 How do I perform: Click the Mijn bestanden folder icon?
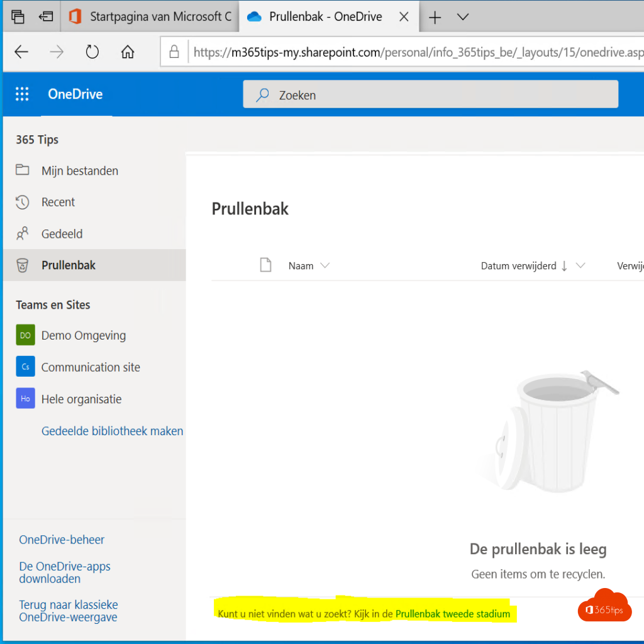[x=22, y=170]
